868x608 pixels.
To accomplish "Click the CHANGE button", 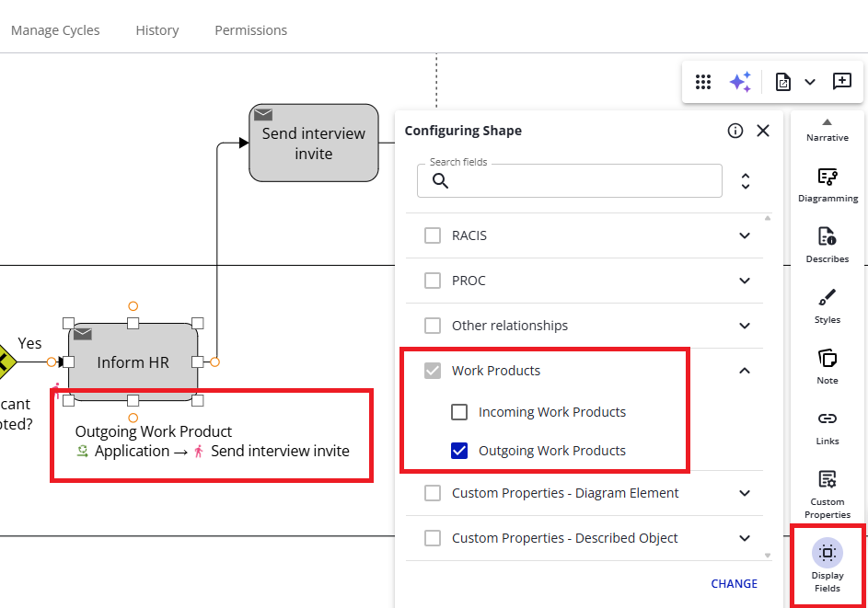I will (x=734, y=583).
